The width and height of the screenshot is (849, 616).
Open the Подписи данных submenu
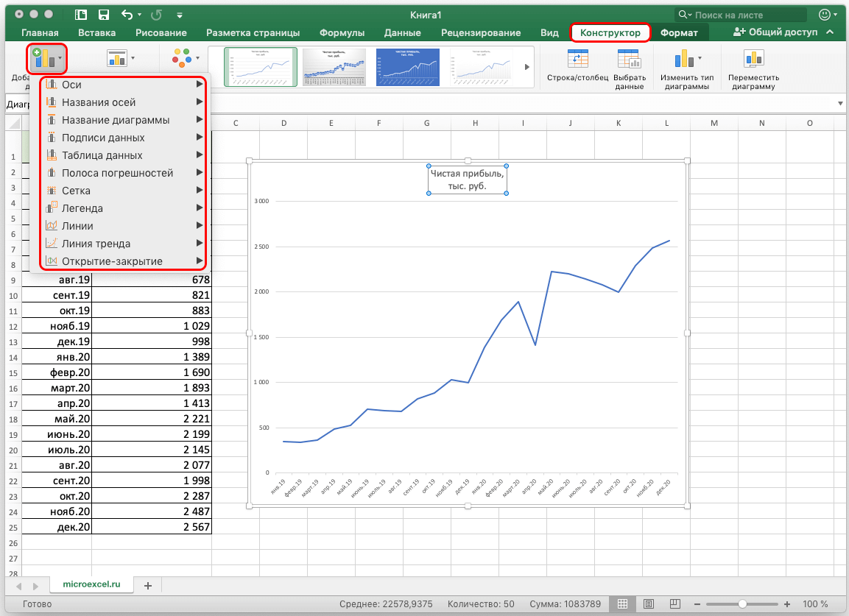(124, 138)
